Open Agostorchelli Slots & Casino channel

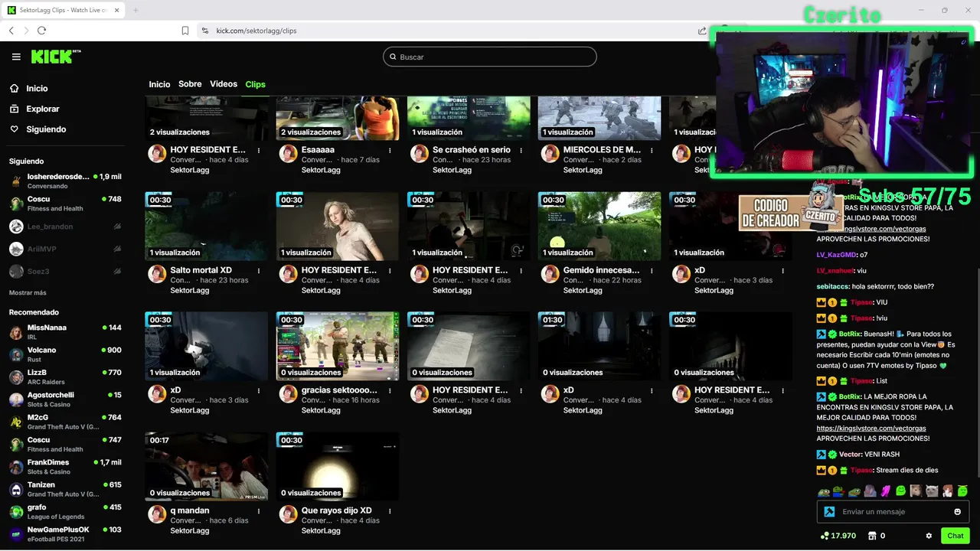65,399
